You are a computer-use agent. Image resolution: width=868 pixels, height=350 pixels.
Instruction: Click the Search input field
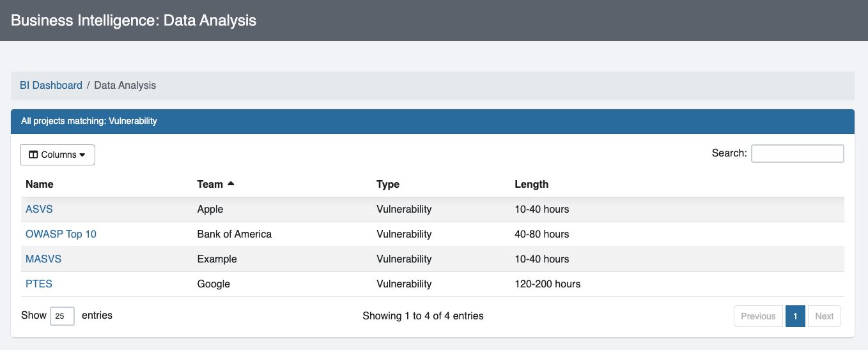pyautogui.click(x=797, y=153)
